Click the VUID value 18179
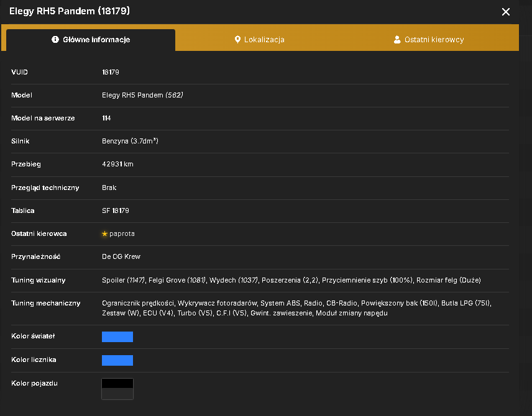 111,72
